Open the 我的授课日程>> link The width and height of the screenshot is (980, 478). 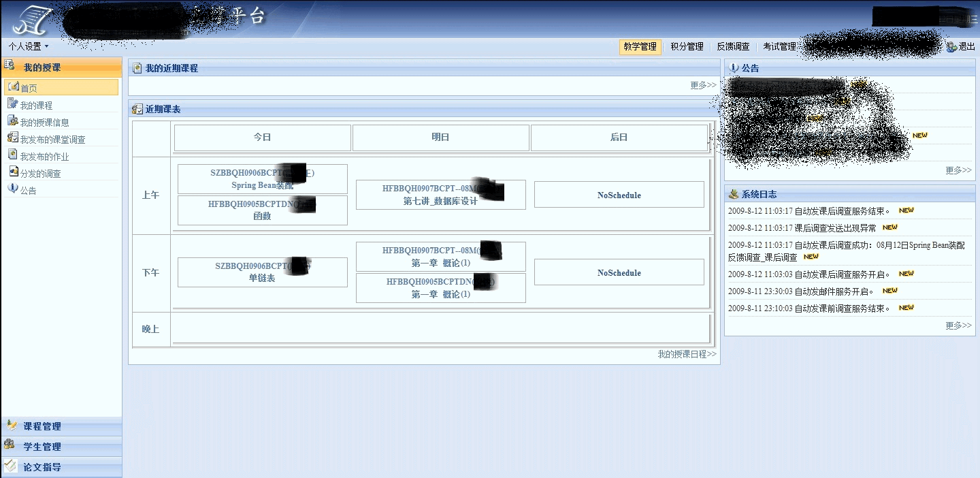click(687, 354)
